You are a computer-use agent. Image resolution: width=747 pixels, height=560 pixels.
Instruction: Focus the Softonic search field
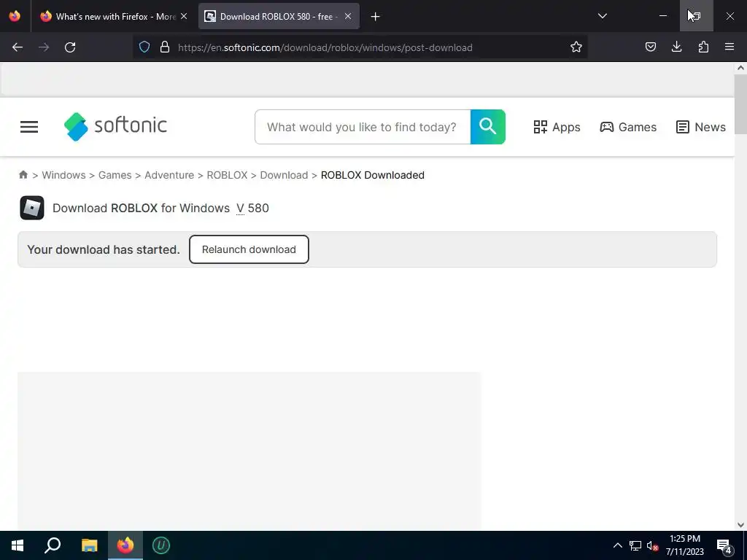point(363,127)
